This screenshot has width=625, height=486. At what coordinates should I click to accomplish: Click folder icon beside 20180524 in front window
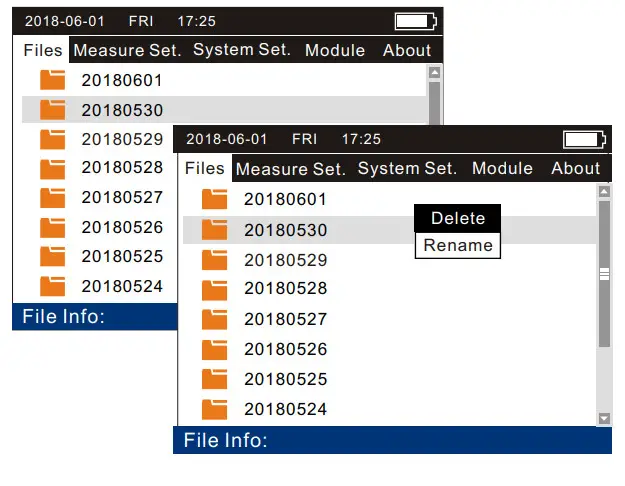click(x=214, y=409)
